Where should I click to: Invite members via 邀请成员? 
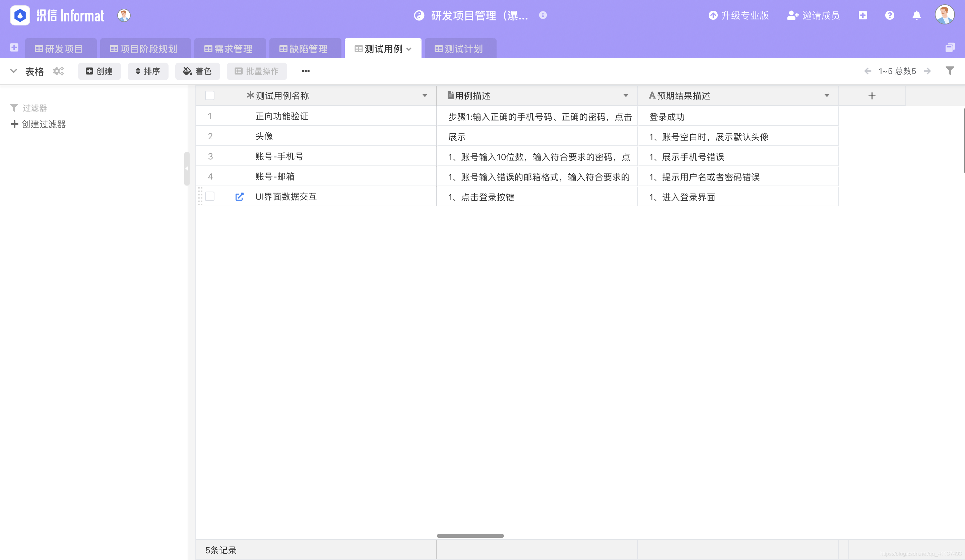pos(813,16)
